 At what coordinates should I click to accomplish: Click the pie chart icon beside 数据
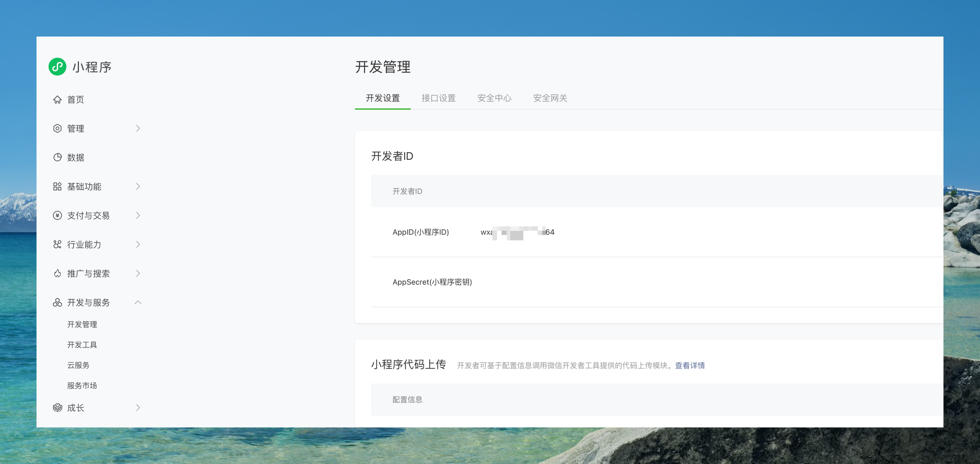click(57, 157)
